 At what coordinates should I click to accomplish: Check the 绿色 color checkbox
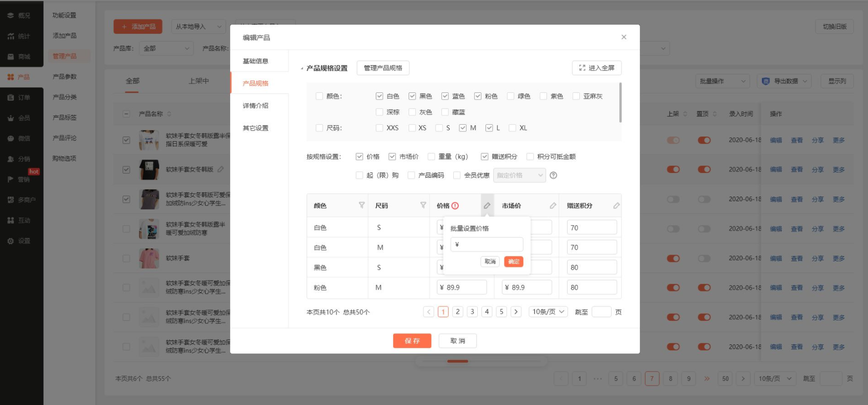(x=511, y=96)
